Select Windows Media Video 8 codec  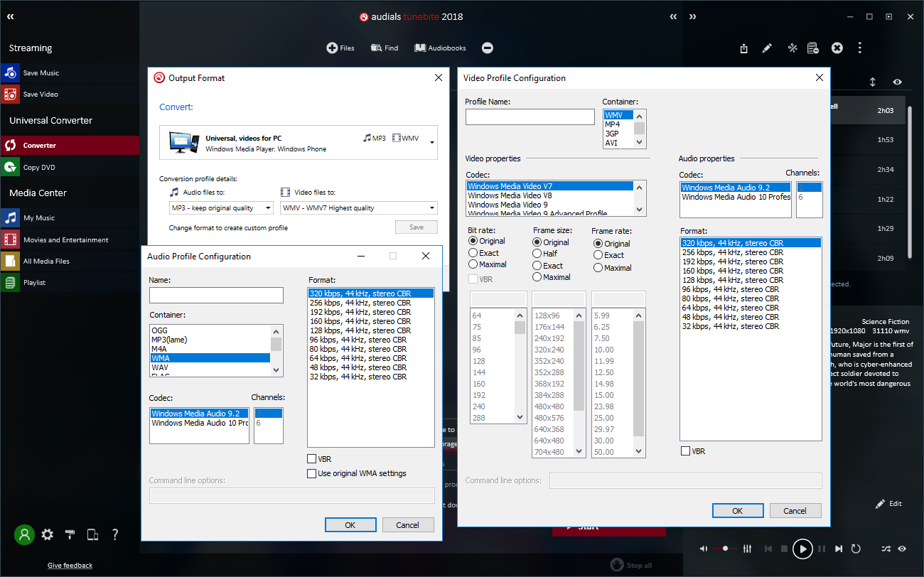tap(550, 195)
